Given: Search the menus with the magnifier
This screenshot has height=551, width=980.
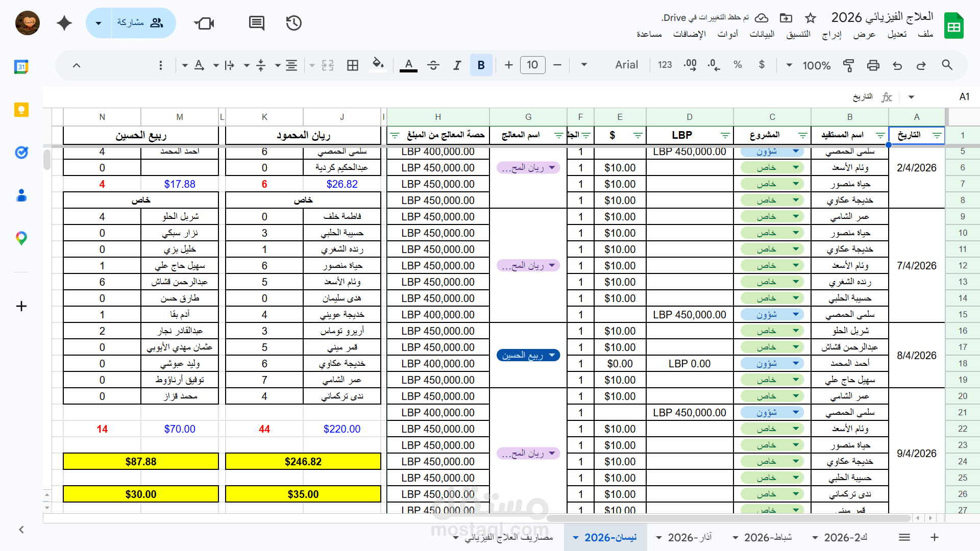Looking at the screenshot, I should click(947, 65).
